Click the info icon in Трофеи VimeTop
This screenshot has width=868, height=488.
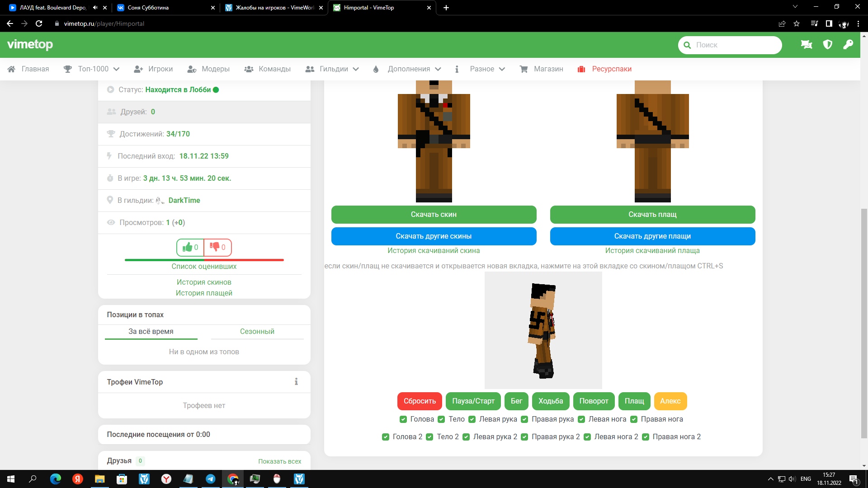(x=296, y=382)
